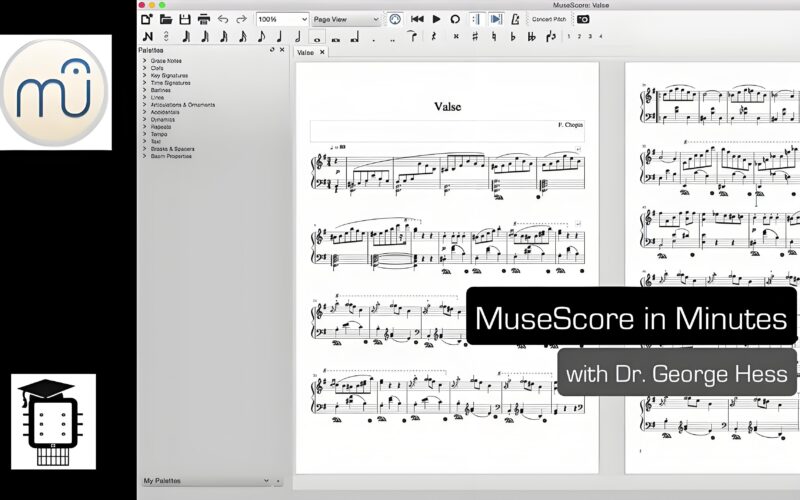Create a new score with the toolbar icon
This screenshot has height=500, width=800.
147,19
